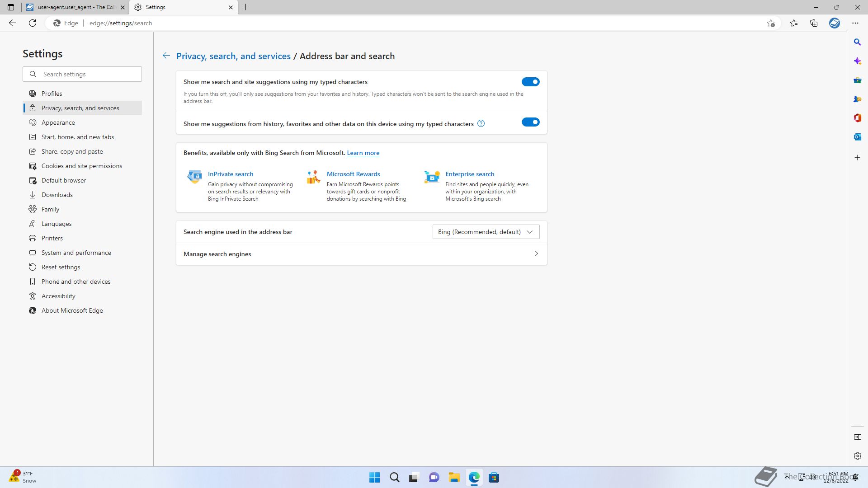This screenshot has width=868, height=488.
Task: Open sidebar Discover sparkle icon
Action: click(857, 61)
